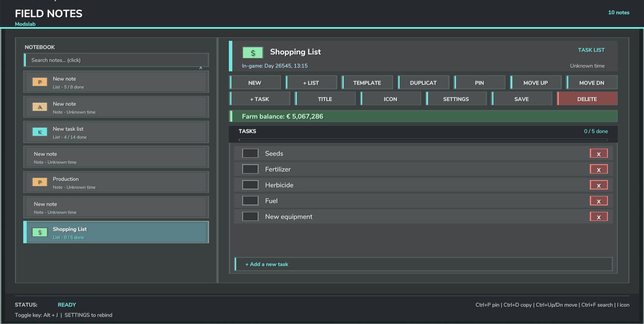
Task: Click the In-game Day 26545 timestamp
Action: pos(275,66)
